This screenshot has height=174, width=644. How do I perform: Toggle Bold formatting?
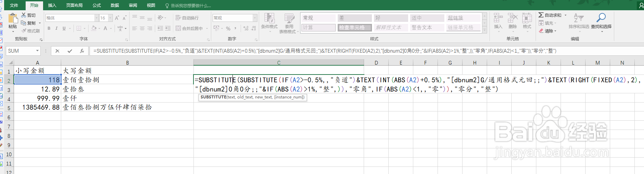[x=49, y=28]
